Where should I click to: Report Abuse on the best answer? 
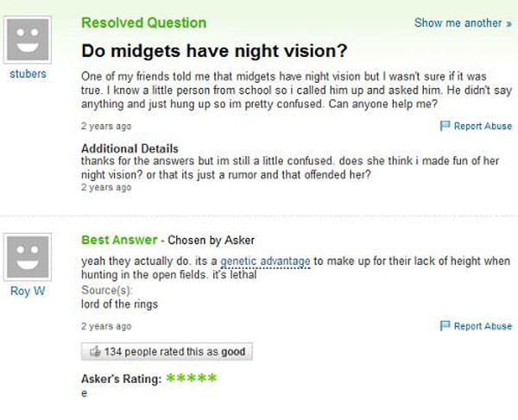coord(483,326)
